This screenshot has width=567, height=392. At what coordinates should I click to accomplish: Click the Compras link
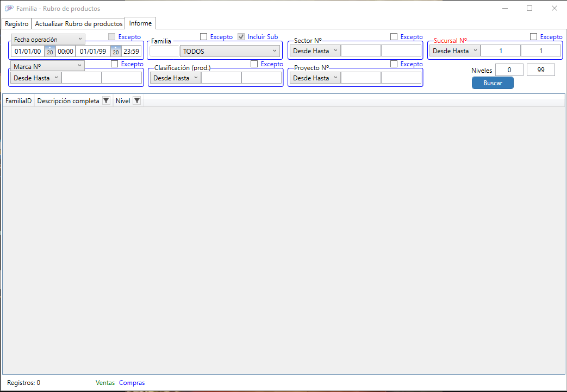click(x=132, y=383)
